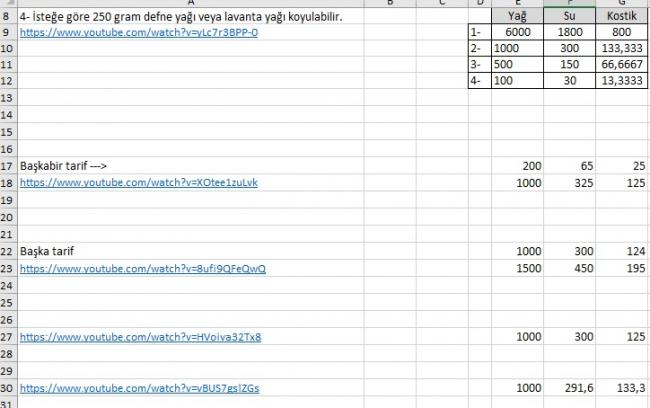
Task: Open the YouTube link ending yLc7r3BPP-0
Action: click(x=138, y=32)
